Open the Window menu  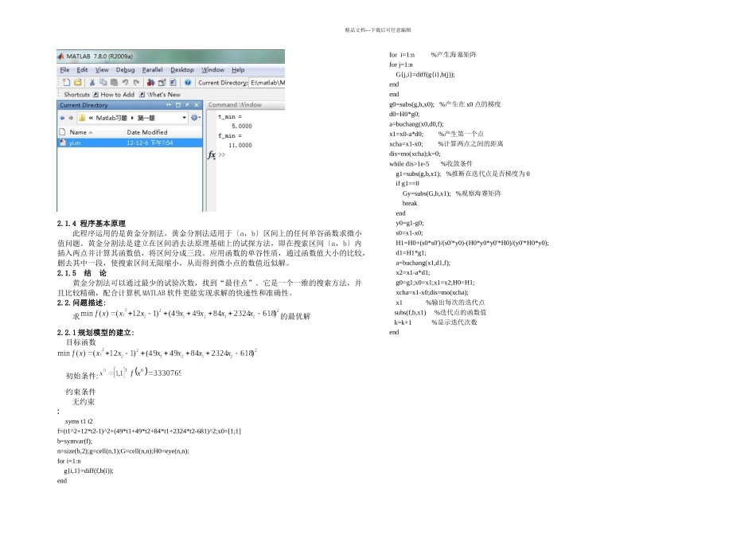[x=212, y=70]
